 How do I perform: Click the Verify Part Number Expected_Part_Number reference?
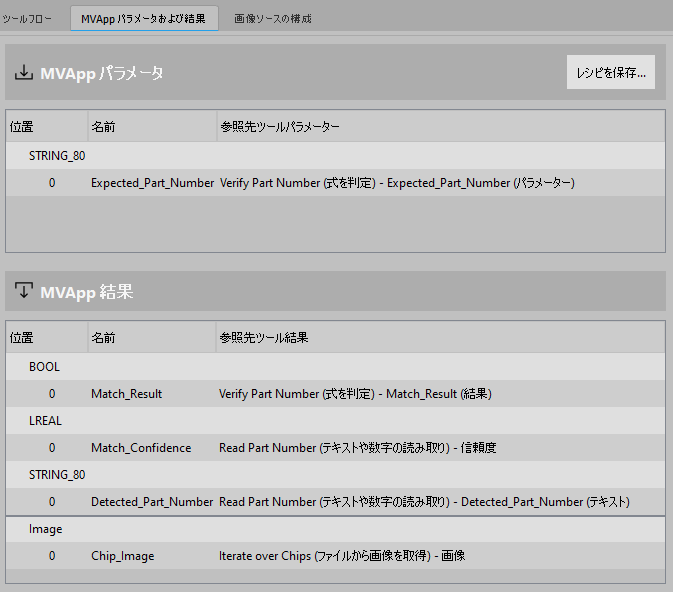pyautogui.click(x=397, y=183)
